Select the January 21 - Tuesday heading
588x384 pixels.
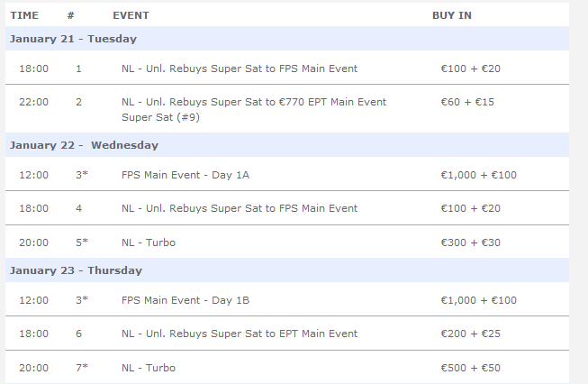click(x=73, y=39)
